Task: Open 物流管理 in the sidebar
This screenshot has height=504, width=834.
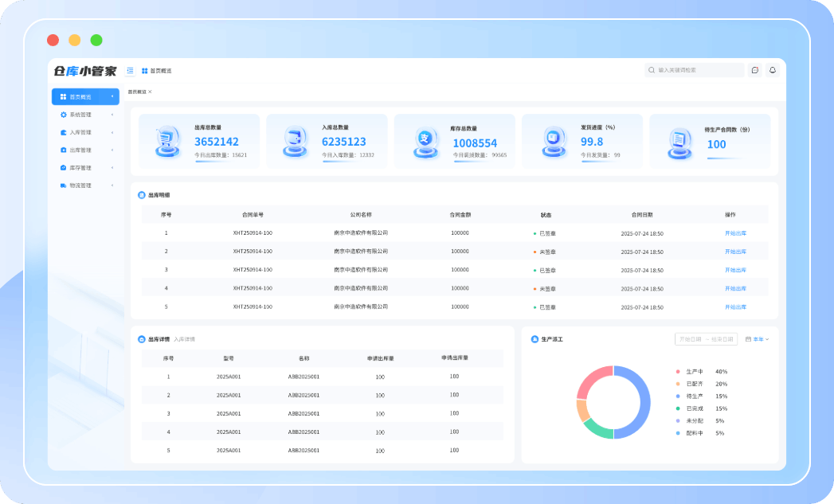Action: [85, 186]
